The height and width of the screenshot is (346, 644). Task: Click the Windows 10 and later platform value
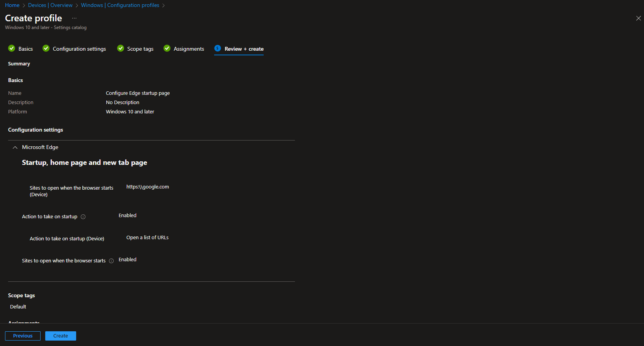coord(130,112)
